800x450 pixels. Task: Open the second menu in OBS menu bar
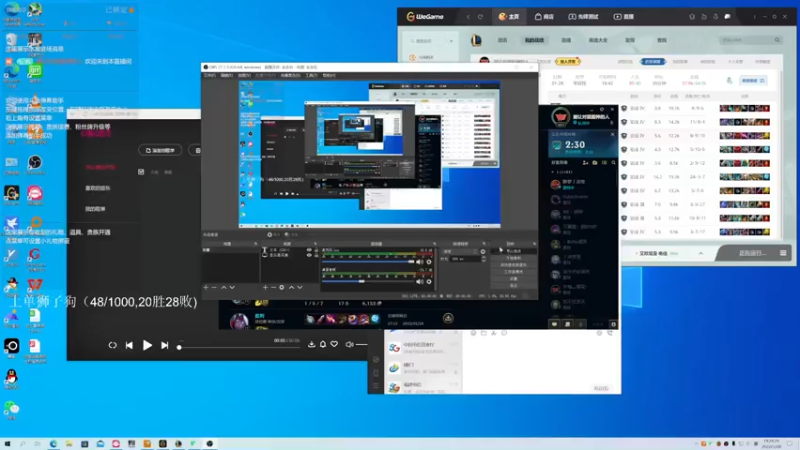(227, 76)
